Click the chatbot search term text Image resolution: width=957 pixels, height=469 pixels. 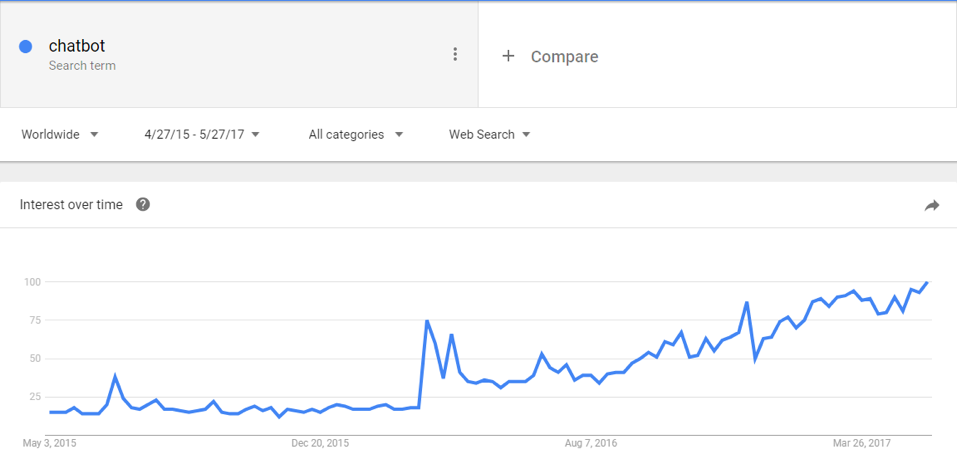pos(77,46)
